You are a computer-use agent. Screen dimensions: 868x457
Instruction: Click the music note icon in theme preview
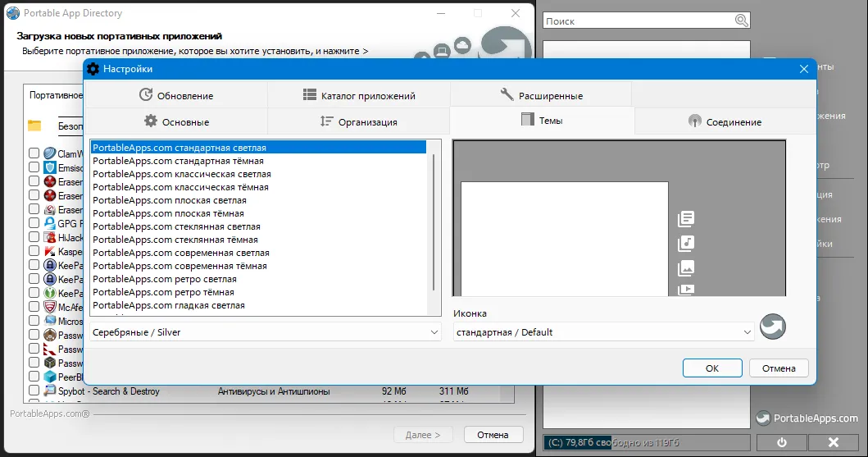pos(686,243)
